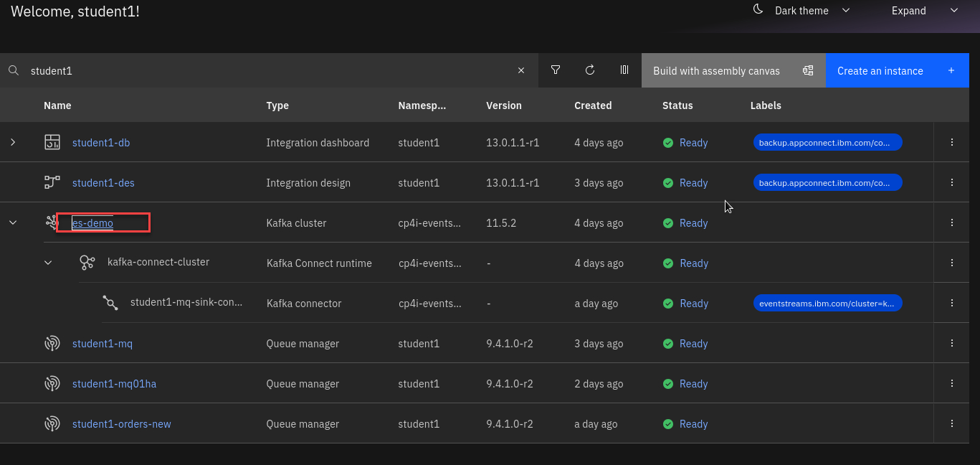Open the student1-mq01ha link
This screenshot has width=980, height=465.
pyautogui.click(x=114, y=384)
